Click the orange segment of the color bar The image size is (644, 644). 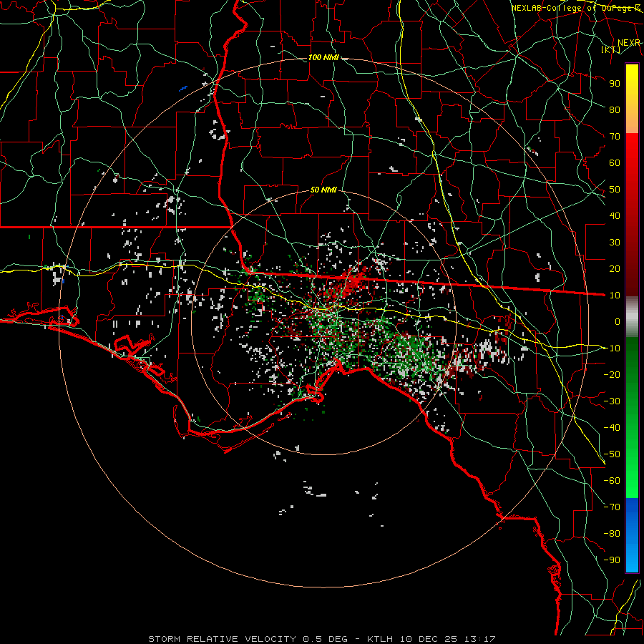point(632,120)
